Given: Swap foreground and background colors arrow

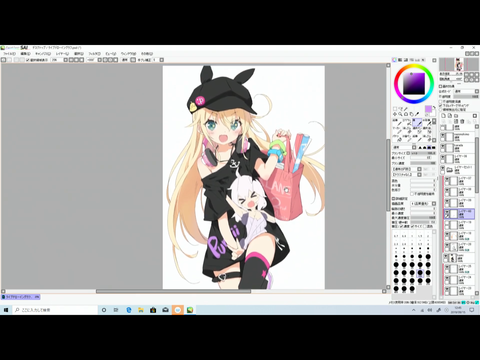Looking at the screenshot, I should 434,107.
